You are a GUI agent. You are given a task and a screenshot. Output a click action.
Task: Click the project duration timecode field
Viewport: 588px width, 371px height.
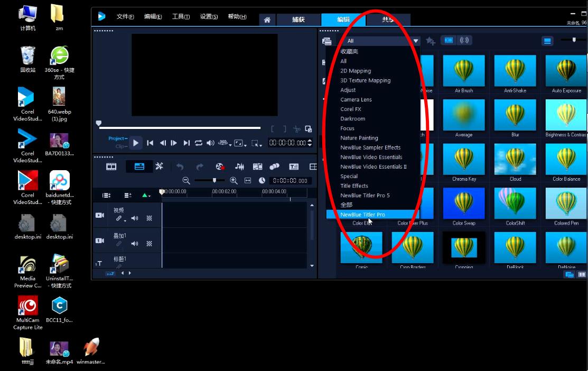[290, 181]
